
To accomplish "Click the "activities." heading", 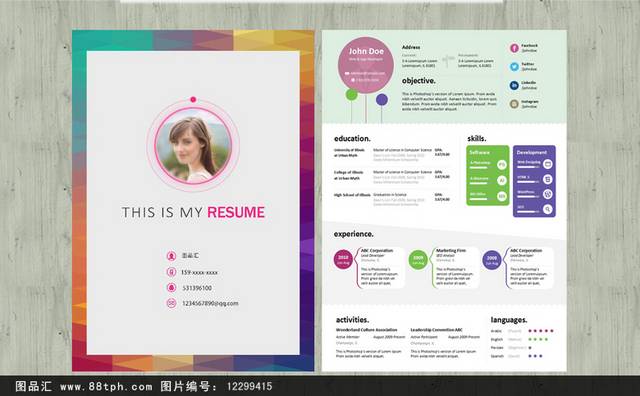I will pos(352,320).
